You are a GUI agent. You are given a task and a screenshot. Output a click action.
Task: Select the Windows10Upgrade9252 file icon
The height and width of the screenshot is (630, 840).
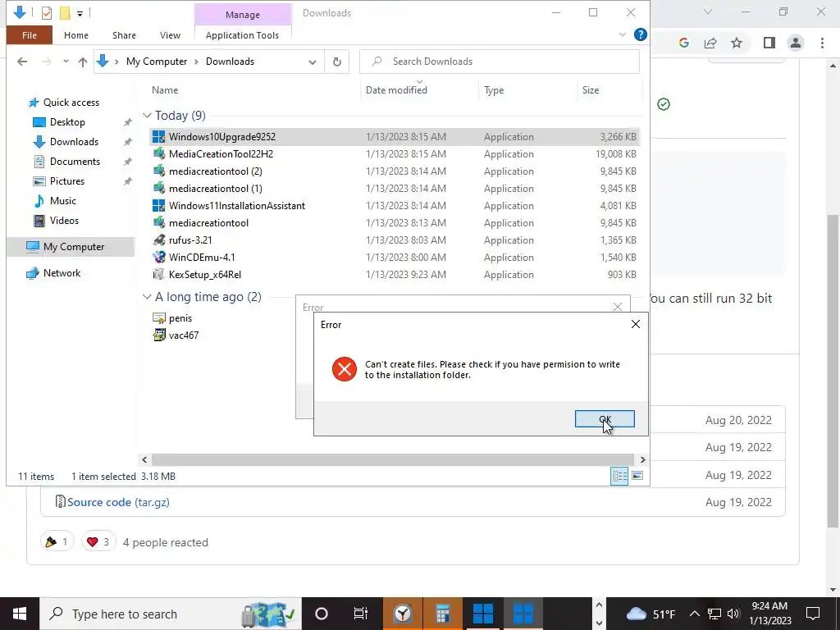158,137
